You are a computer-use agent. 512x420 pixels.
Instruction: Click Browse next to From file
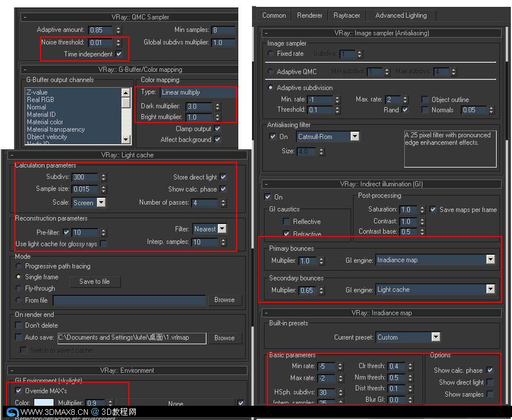225,300
